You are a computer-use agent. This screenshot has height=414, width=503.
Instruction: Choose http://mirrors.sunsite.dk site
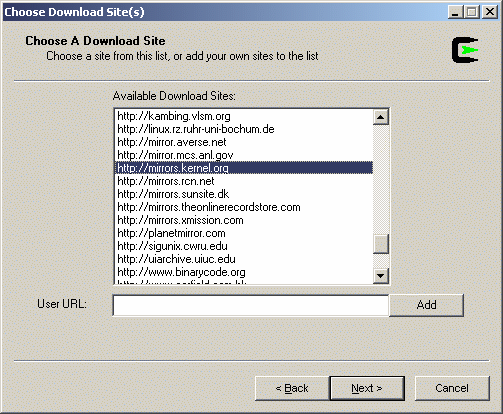244,194
